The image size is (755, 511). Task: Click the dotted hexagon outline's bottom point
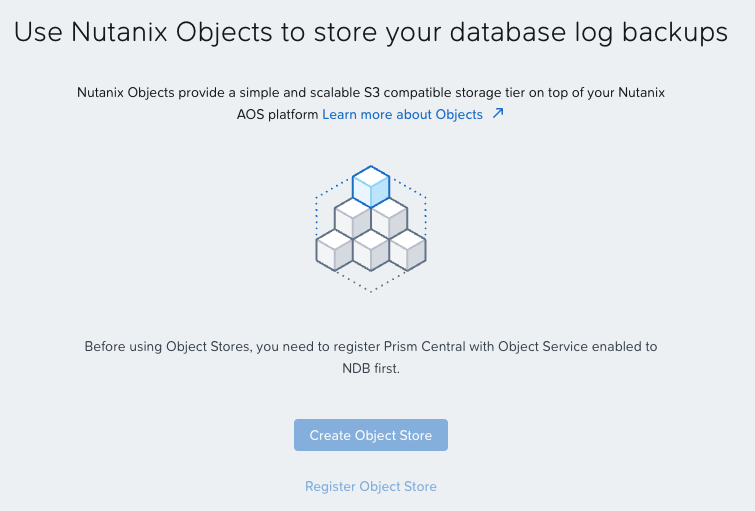tap(371, 291)
